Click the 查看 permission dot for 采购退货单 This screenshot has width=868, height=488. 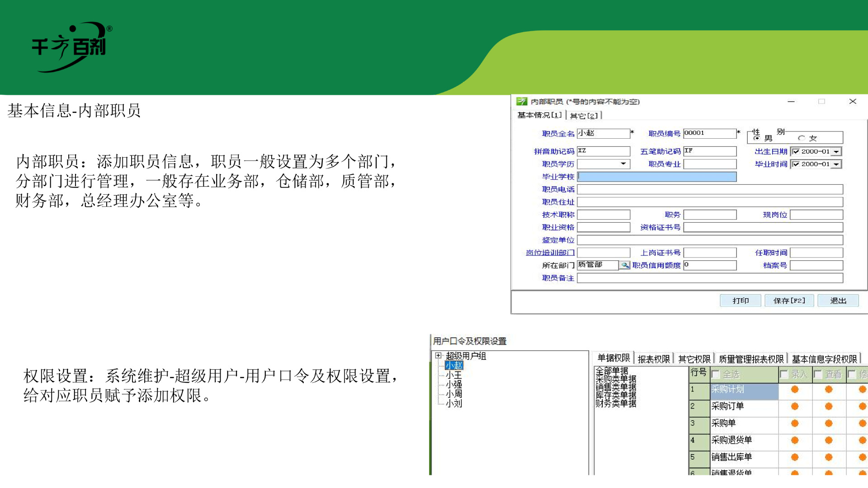pos(828,440)
